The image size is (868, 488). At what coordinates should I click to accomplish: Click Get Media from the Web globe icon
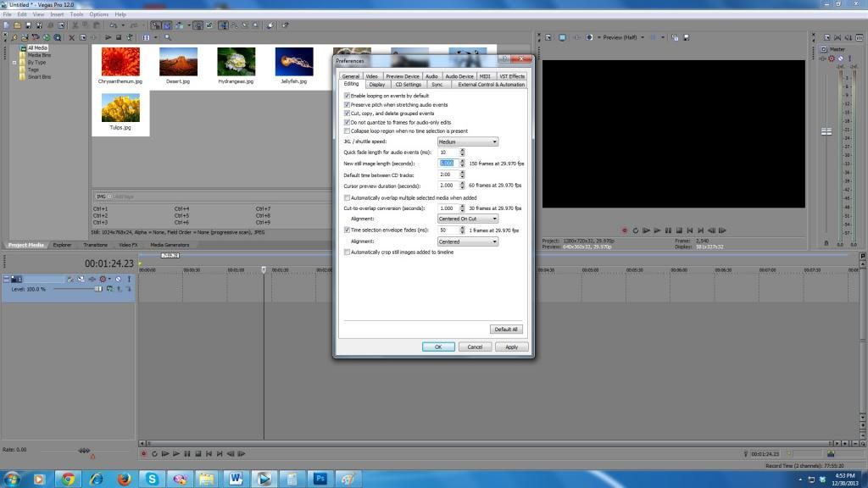click(x=47, y=37)
